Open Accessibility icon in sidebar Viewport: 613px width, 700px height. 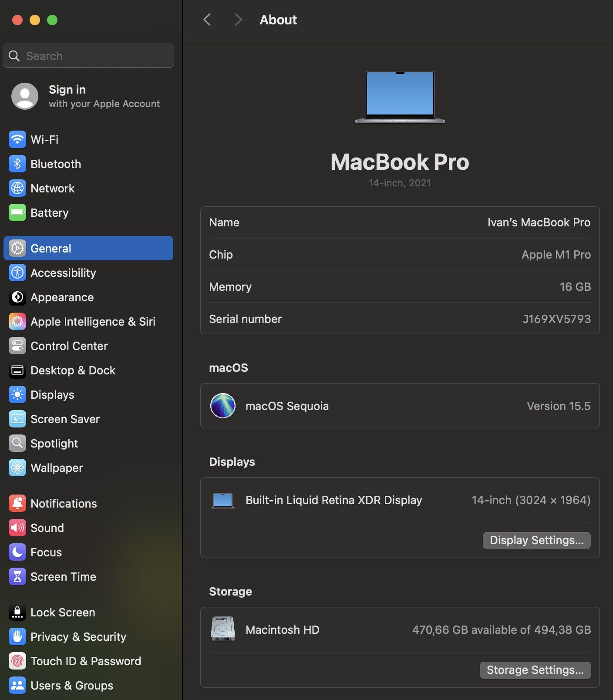coord(17,273)
